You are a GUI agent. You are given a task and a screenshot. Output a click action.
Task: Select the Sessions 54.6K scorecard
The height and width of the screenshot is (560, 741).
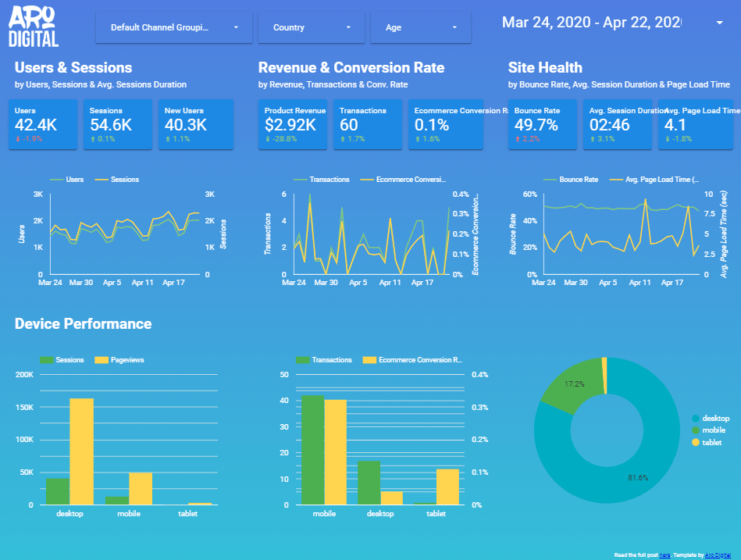click(x=118, y=124)
